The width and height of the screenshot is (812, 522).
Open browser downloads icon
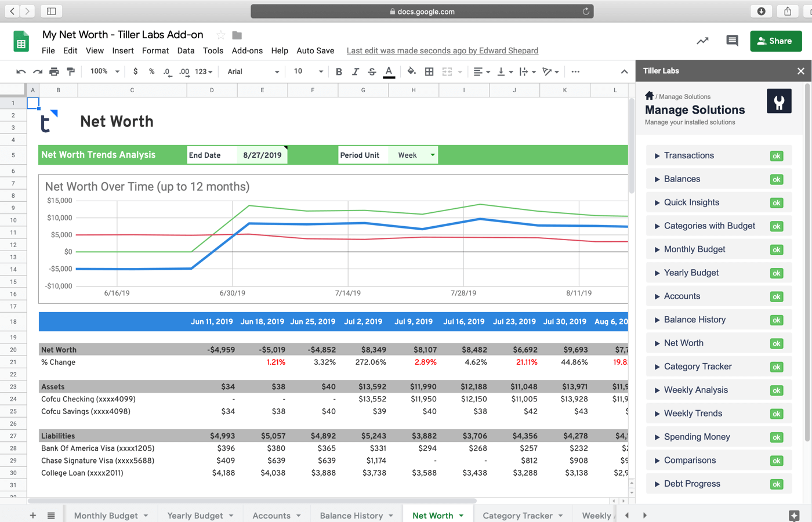click(x=762, y=11)
